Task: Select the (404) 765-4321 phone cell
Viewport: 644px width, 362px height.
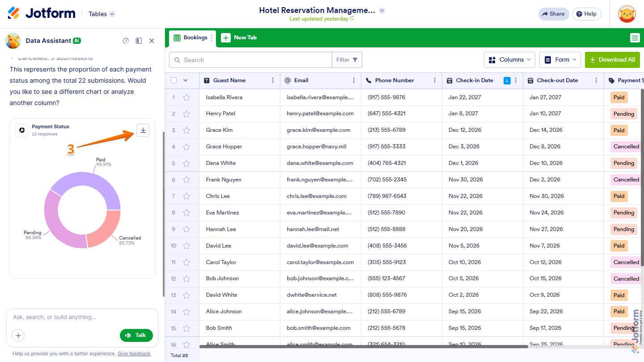Action: point(402,163)
